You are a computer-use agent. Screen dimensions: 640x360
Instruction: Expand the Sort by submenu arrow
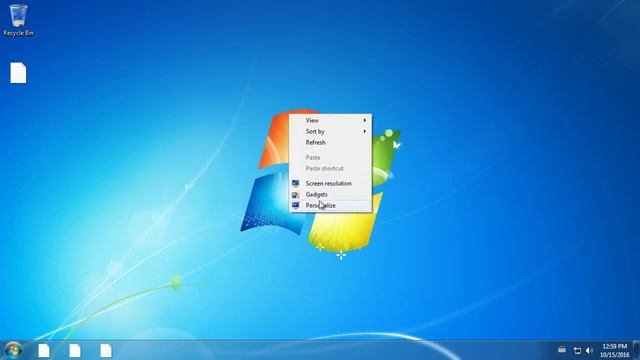364,131
